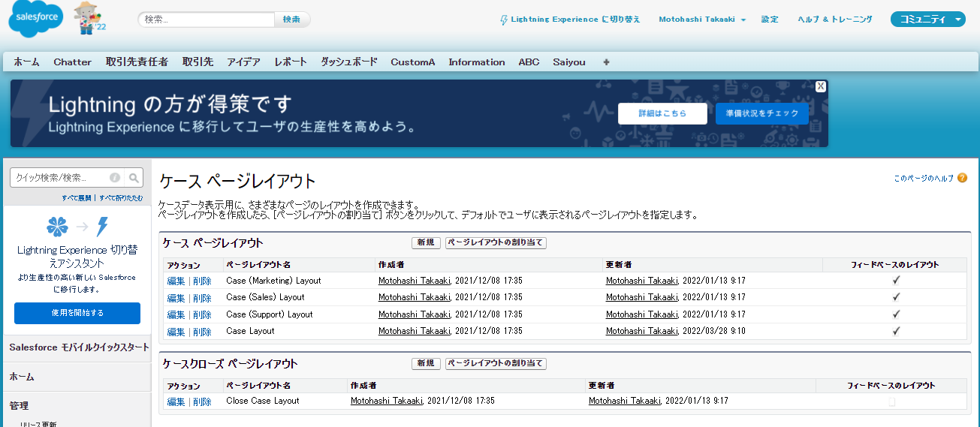Click the assistant flower icon

tap(57, 227)
